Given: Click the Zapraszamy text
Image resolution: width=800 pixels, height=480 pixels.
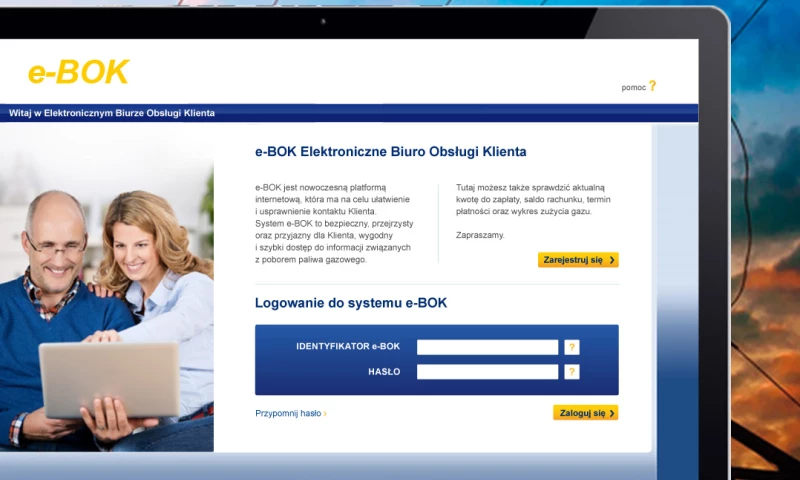Looking at the screenshot, I should pyautogui.click(x=480, y=235).
